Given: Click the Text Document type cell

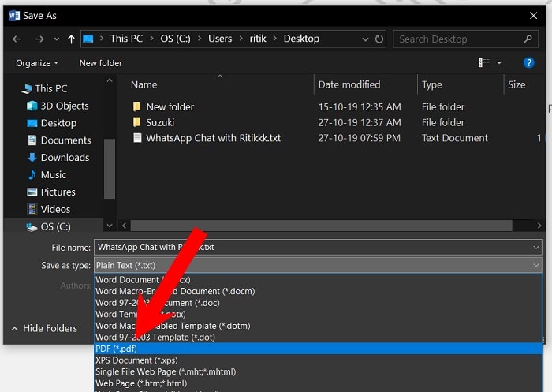Looking at the screenshot, I should pos(455,138).
